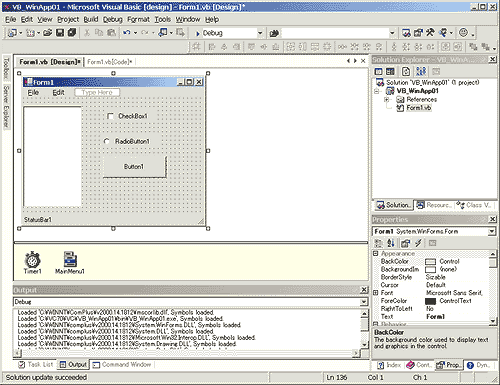
Task: Open Properties object selector dropdown
Action: coord(492,231)
